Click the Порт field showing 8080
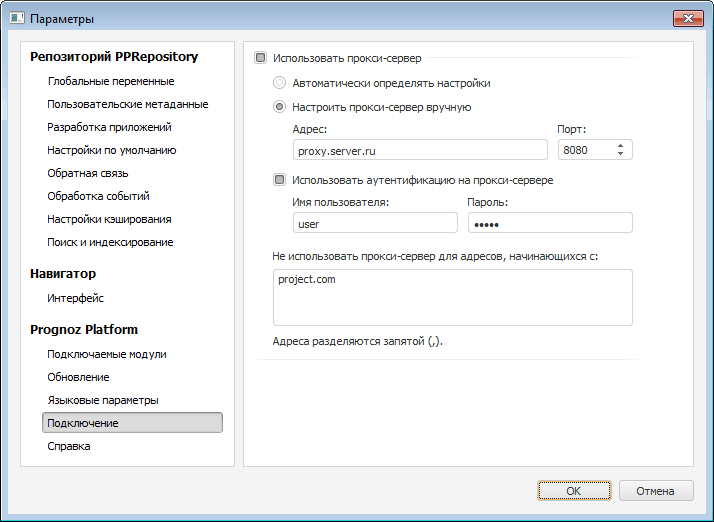 click(595, 150)
